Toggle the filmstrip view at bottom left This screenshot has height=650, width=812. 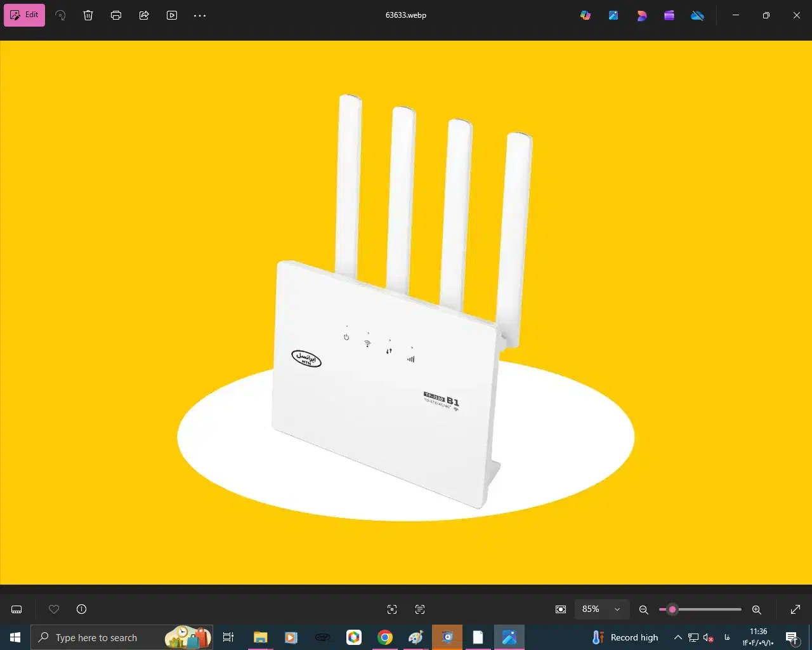coord(17,609)
